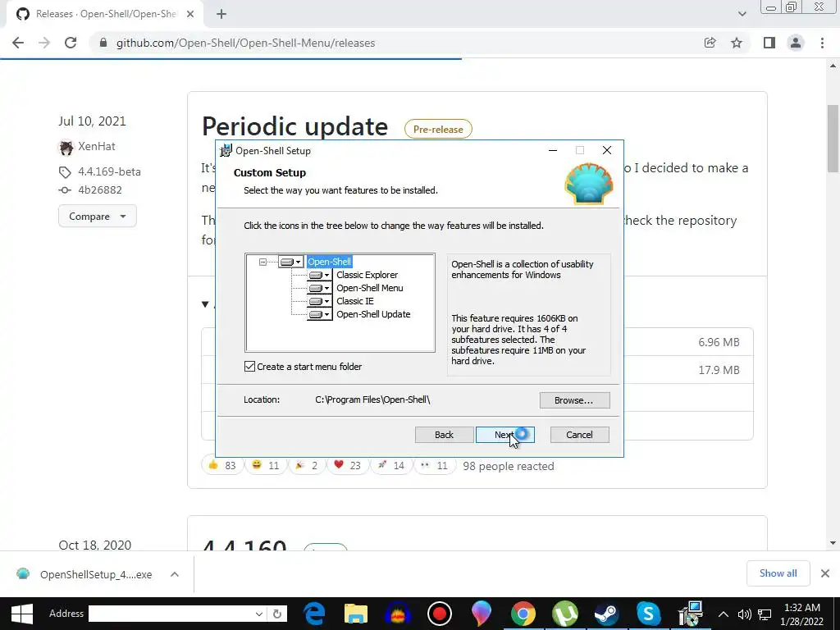Click '98 people reacted' text
This screenshot has height=630, width=840.
509,466
